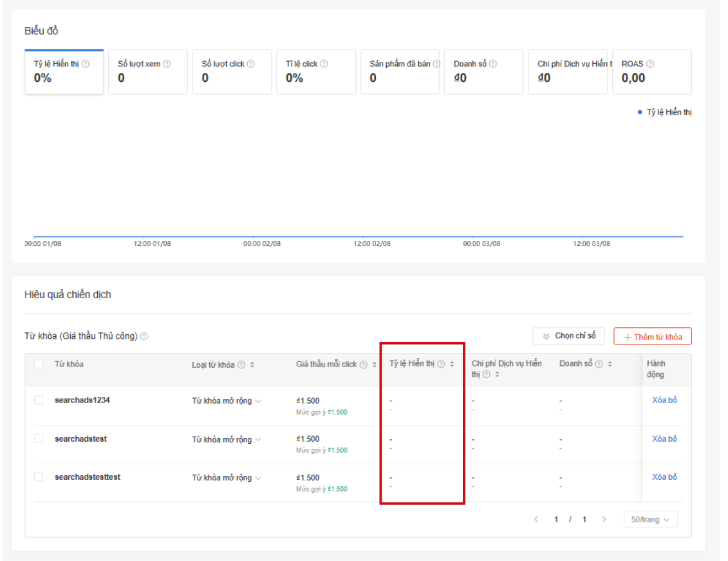Select the ROAS metric card
Viewport: 728px width, 561px height.
tap(652, 71)
